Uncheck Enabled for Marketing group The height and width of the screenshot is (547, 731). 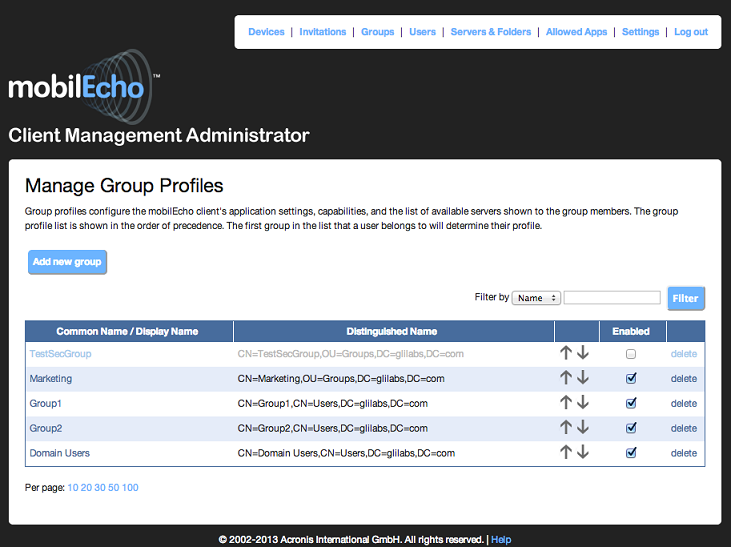click(631, 378)
